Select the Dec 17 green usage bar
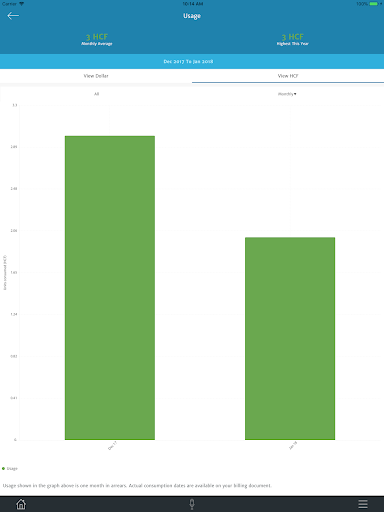 [110, 288]
